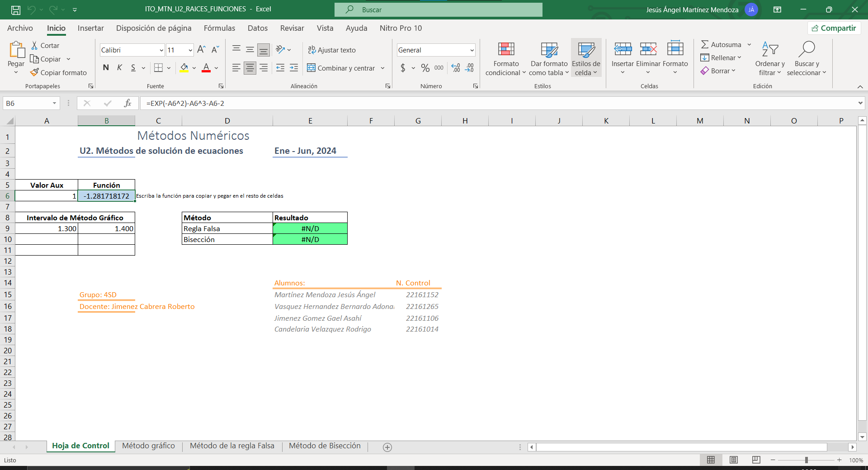
Task: Open the Método gráfico sheet tab
Action: pyautogui.click(x=148, y=446)
